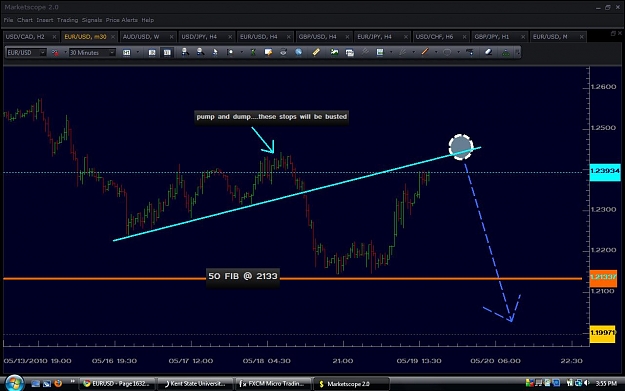Toggle the highlighted chart-mode button
The image size is (625, 391).
click(x=167, y=53)
